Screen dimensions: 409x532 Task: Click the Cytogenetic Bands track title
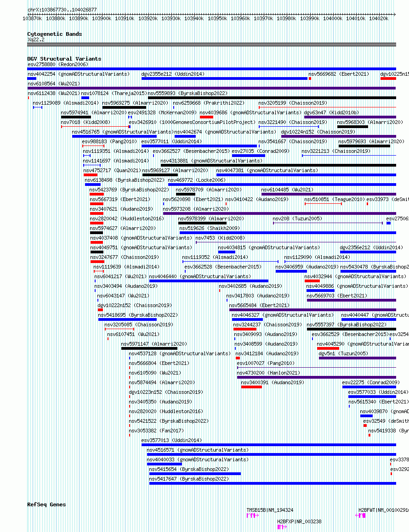[x=54, y=34]
